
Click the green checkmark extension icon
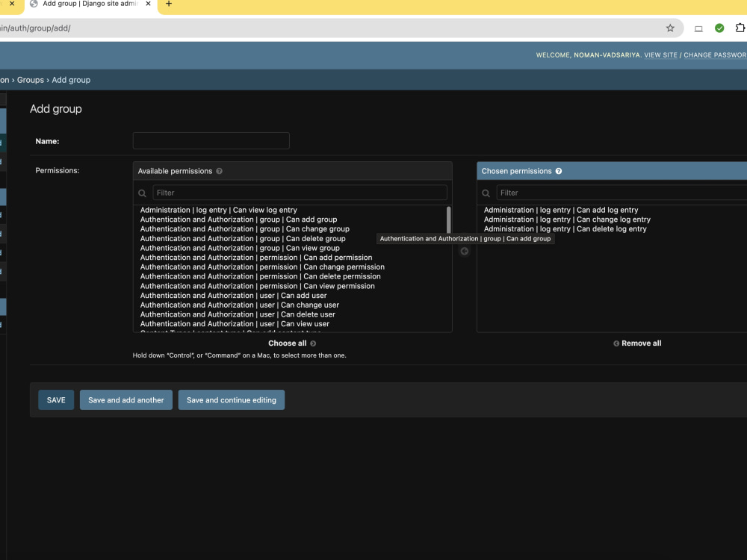[719, 28]
